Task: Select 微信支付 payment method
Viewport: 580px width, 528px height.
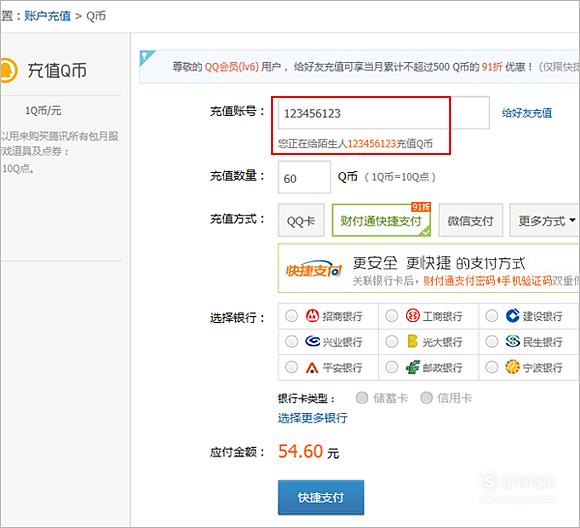Action: pyautogui.click(x=471, y=220)
